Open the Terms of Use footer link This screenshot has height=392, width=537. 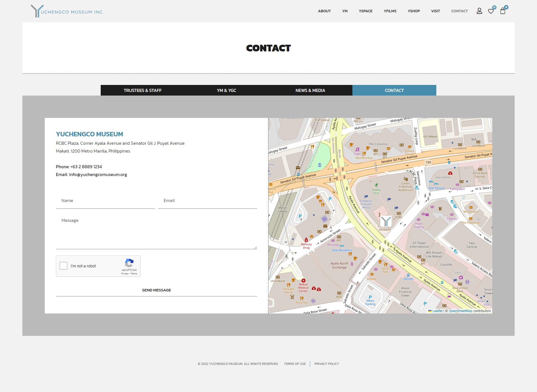[x=295, y=364]
